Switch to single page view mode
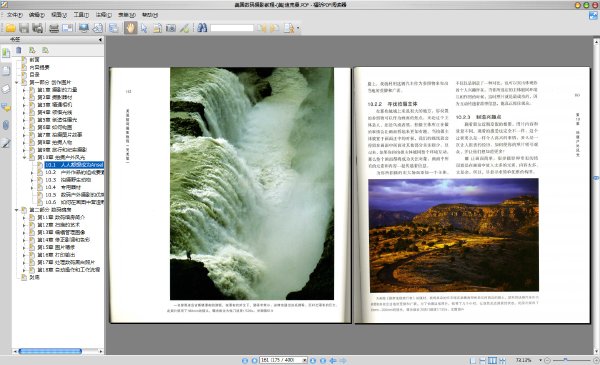The height and width of the screenshot is (365, 600). coord(473,360)
